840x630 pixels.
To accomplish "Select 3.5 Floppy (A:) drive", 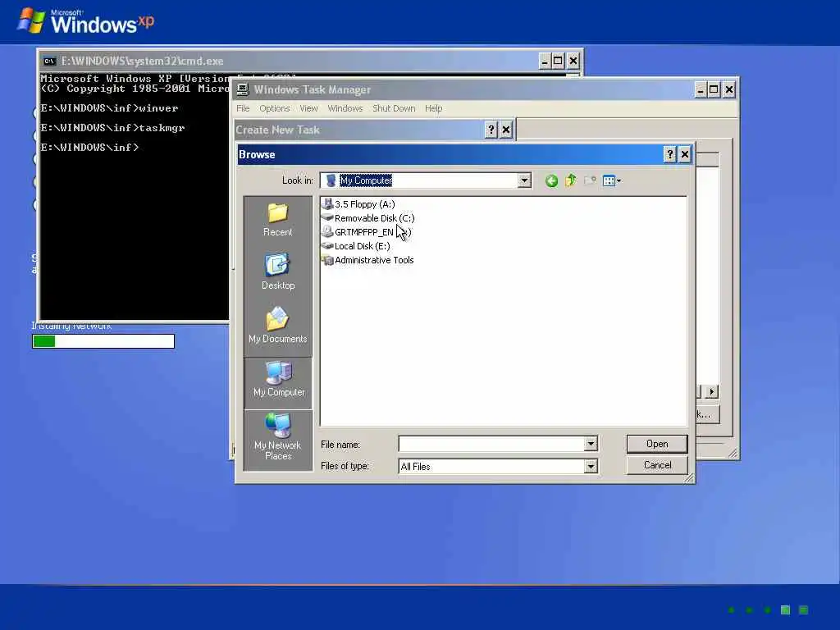I will coord(358,204).
